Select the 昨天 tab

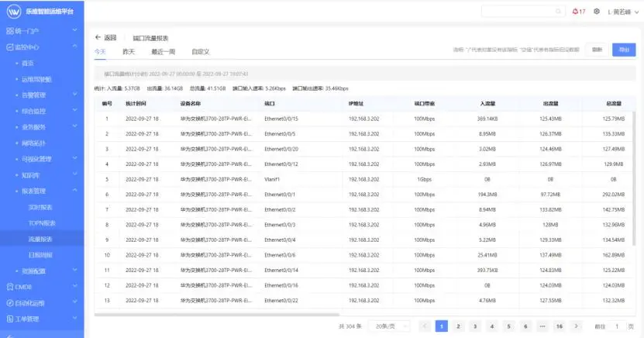pos(129,52)
